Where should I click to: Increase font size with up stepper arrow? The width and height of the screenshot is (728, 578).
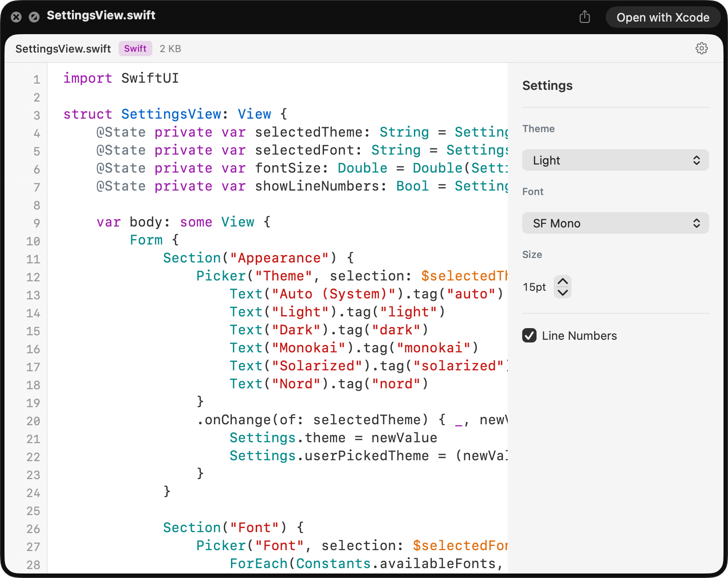563,281
